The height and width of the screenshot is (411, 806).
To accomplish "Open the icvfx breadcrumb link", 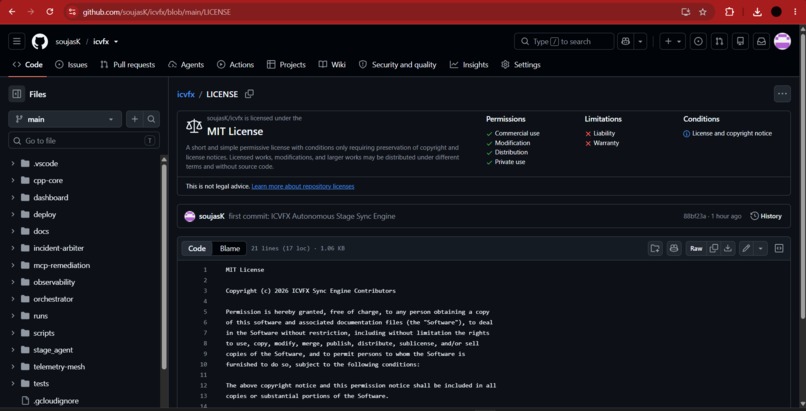I will 186,95.
